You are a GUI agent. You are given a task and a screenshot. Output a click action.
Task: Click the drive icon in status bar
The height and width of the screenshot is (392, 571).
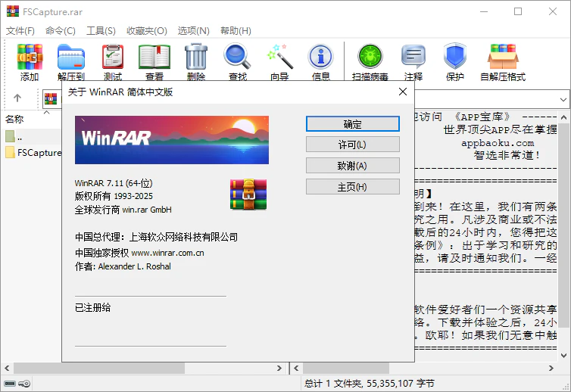(x=10, y=384)
